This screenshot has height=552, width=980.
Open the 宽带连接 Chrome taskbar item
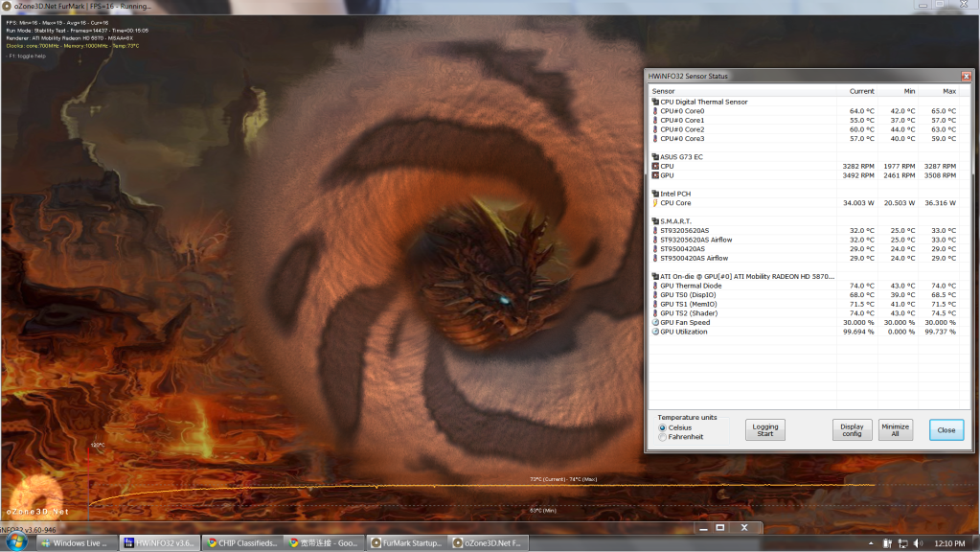click(x=325, y=543)
